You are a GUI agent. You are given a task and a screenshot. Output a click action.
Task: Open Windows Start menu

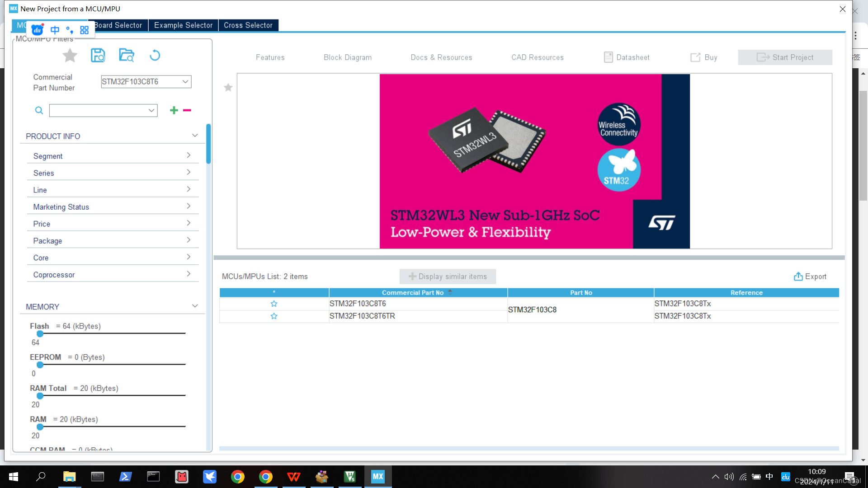(14, 477)
